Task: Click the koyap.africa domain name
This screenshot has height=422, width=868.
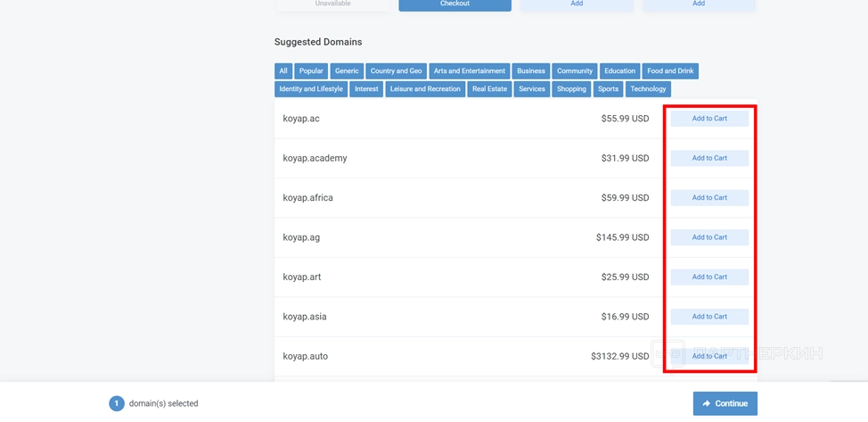Action: (x=307, y=198)
